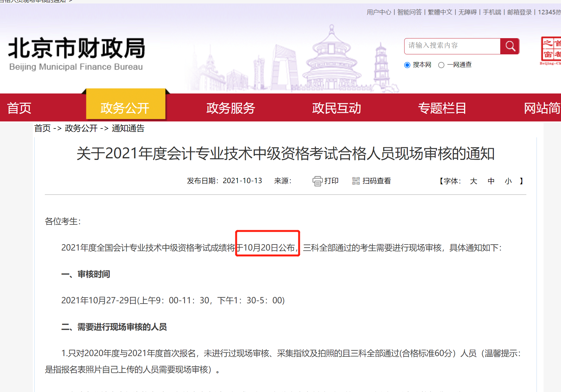
Task: Switch to the 政务服务 tab
Action: [x=230, y=108]
